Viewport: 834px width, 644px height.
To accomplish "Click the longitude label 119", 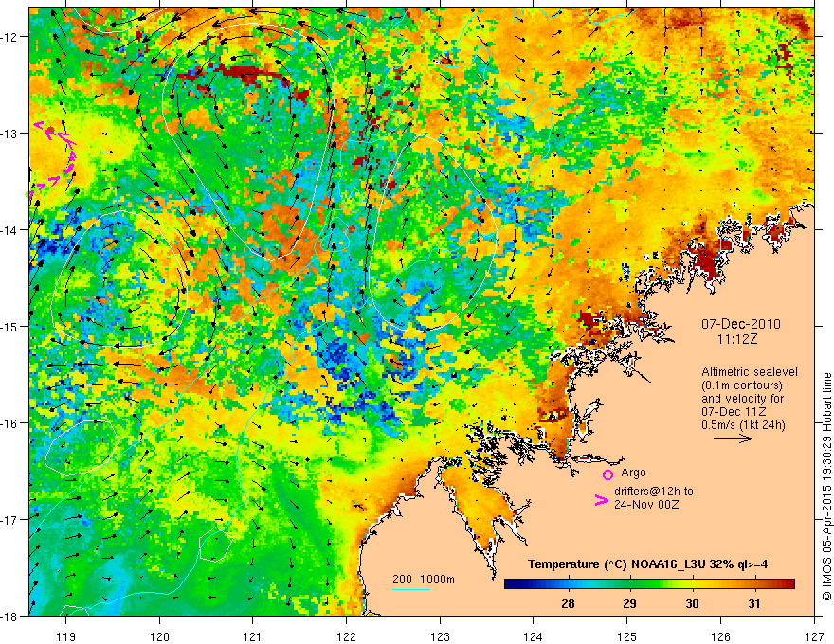I will pyautogui.click(x=65, y=636).
